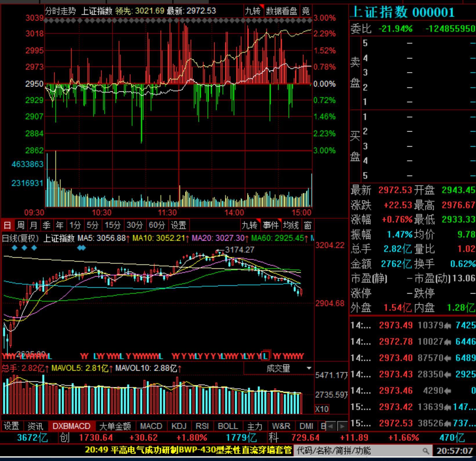The image size is (476, 461).
Task: Select the KDJ indicator tab
Action: 179,426
